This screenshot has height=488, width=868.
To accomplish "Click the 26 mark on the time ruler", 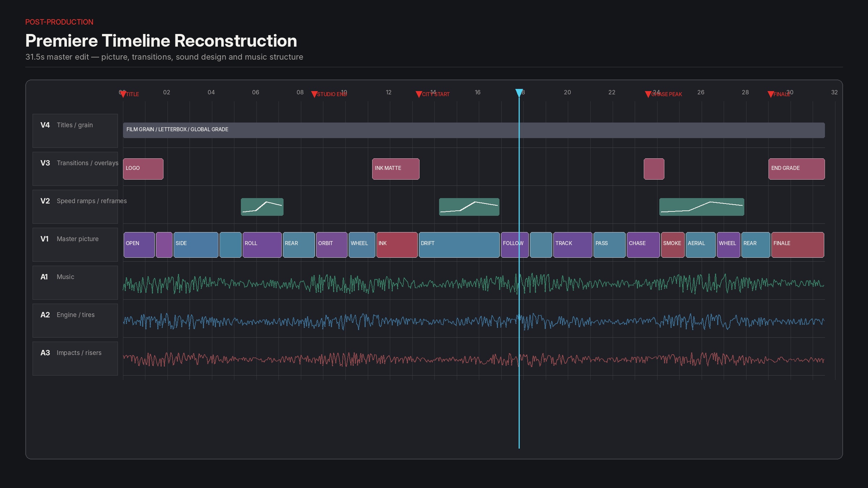I will tap(701, 92).
